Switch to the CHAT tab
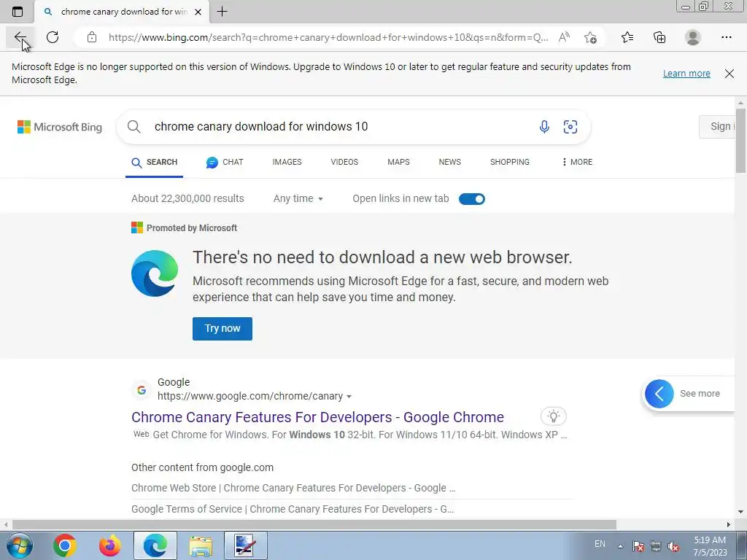The width and height of the screenshot is (747, 560). coord(225,163)
